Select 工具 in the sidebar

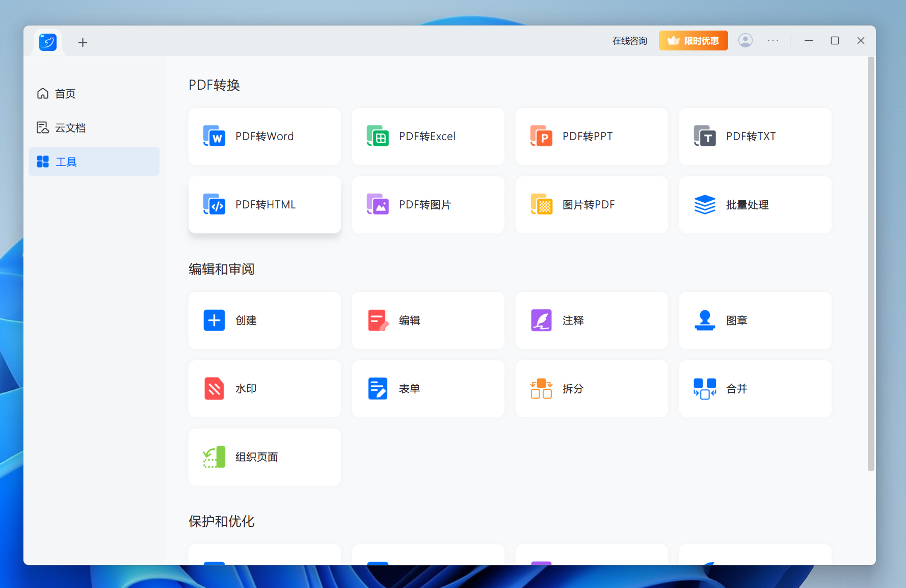click(x=94, y=162)
